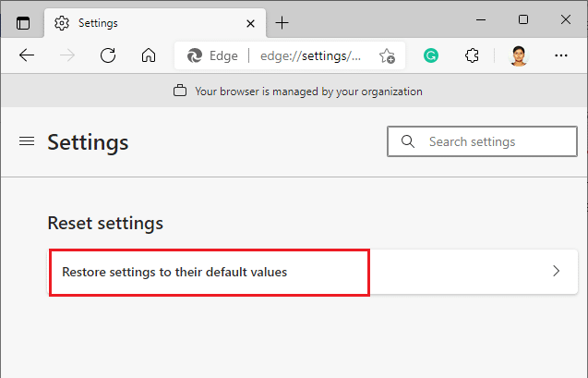The height and width of the screenshot is (378, 588).
Task: Go to the Home page icon
Action: [148, 55]
